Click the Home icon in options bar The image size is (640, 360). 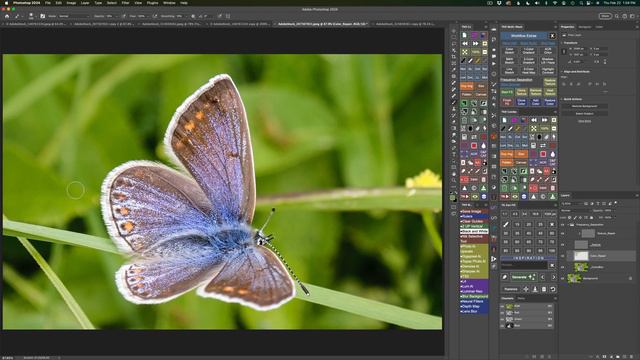coord(7,16)
